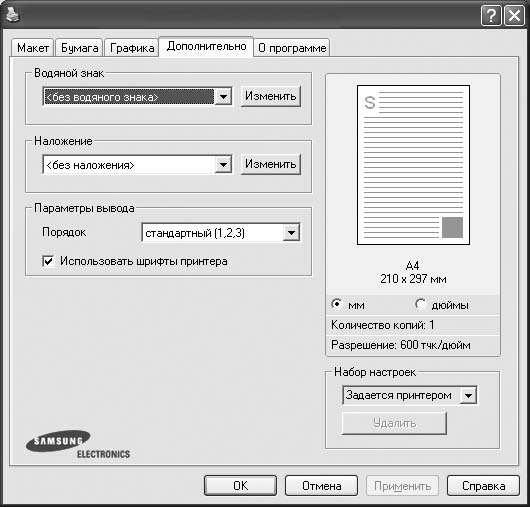Click the Разрешение: 600 тчк/дюйм text
The height and width of the screenshot is (507, 530).
pyautogui.click(x=401, y=345)
